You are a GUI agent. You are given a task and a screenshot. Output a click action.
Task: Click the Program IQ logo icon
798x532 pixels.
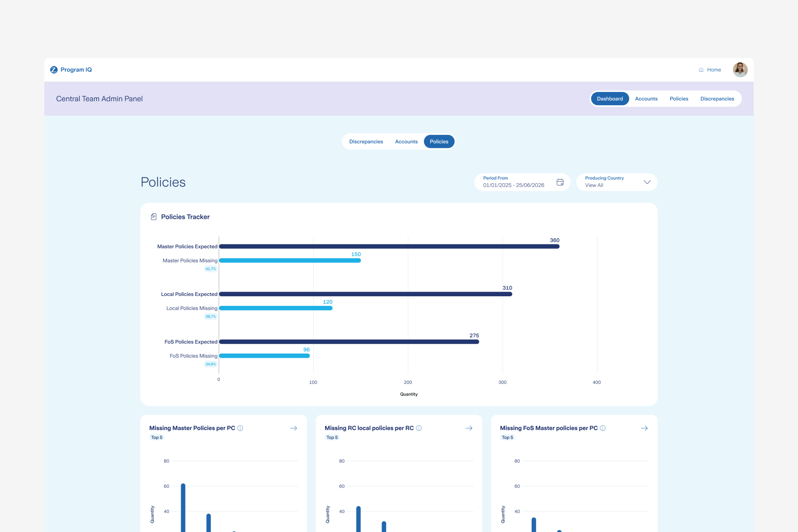point(54,69)
